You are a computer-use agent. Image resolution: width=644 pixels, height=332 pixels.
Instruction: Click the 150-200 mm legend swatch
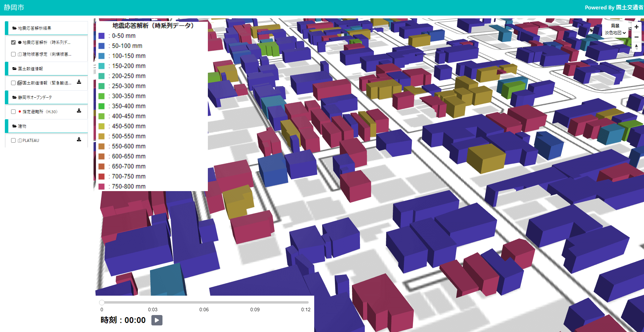click(102, 66)
